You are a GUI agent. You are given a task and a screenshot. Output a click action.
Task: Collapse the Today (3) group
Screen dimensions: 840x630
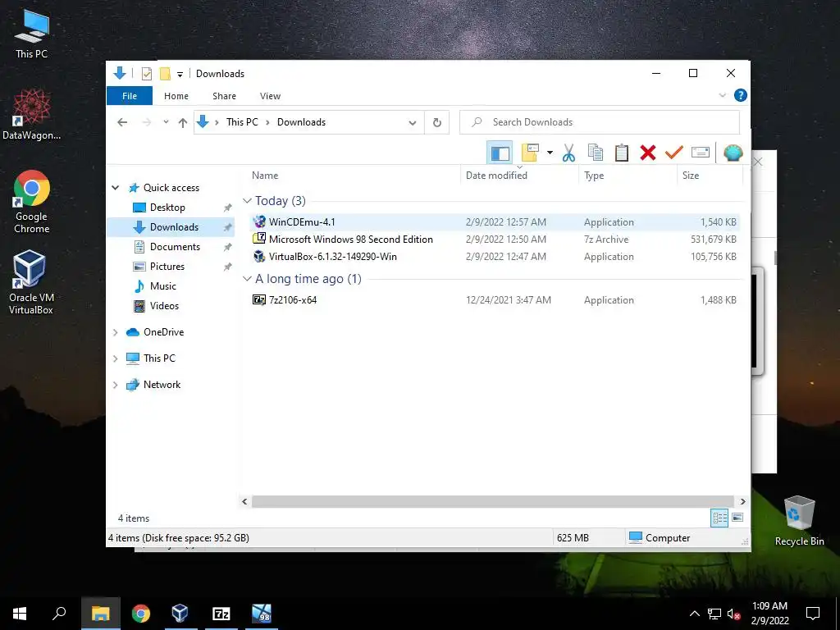[247, 201]
